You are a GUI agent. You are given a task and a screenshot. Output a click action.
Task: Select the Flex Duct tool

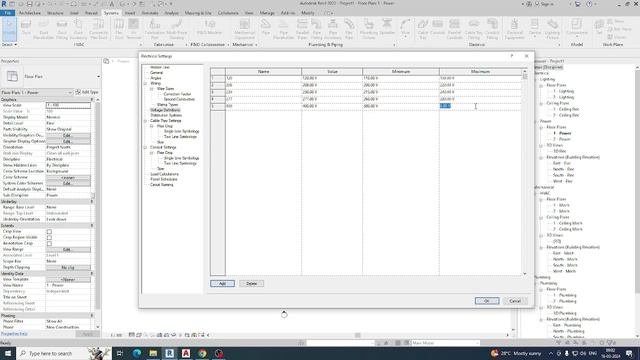coord(119,28)
